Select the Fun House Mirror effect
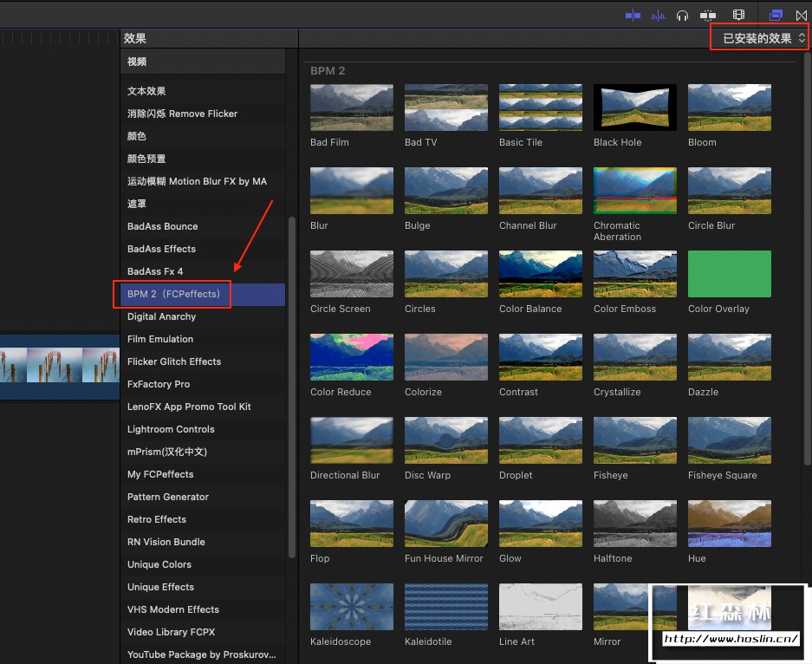Screen dimensions: 812x664 pyautogui.click(x=445, y=524)
